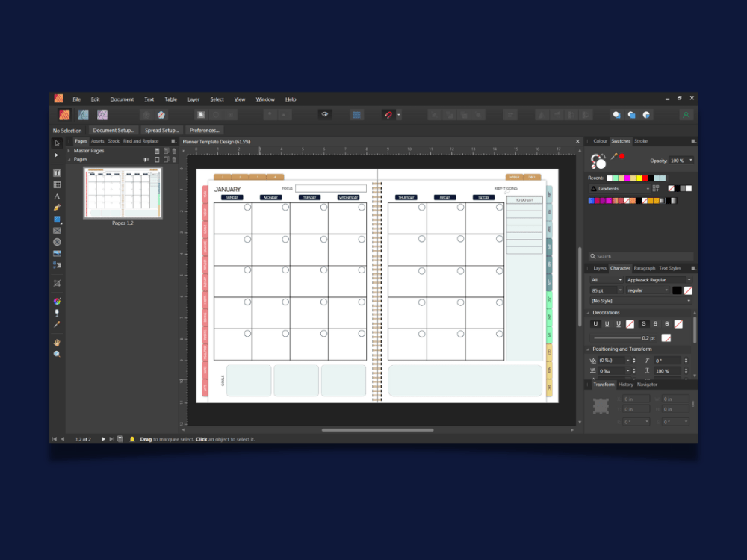Viewport: 747px width, 560px height.
Task: Select the Picture Frame Ellipse tool
Action: 57,242
